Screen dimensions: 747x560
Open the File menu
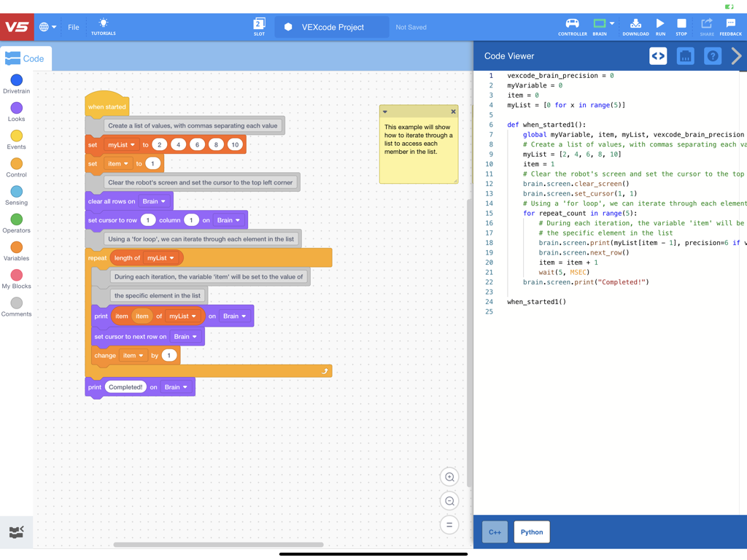[x=73, y=26]
